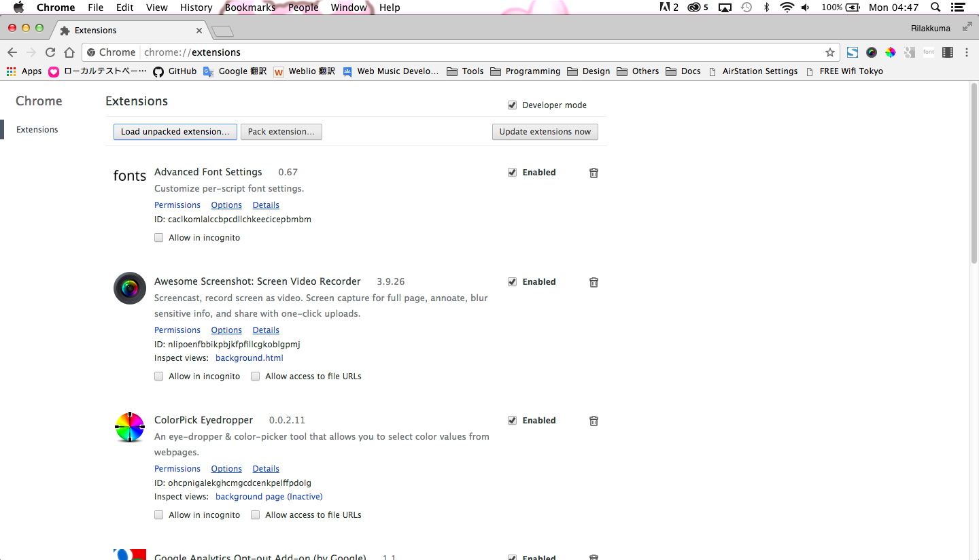
Task: Open Spotlight search in the menu bar
Action: [935, 7]
